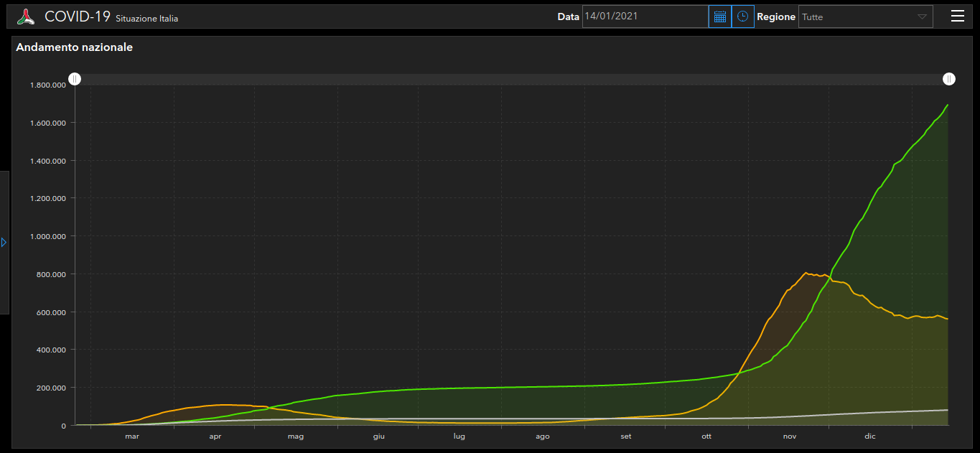
Task: Click the COVID-19 dashboard logo
Action: [x=26, y=17]
